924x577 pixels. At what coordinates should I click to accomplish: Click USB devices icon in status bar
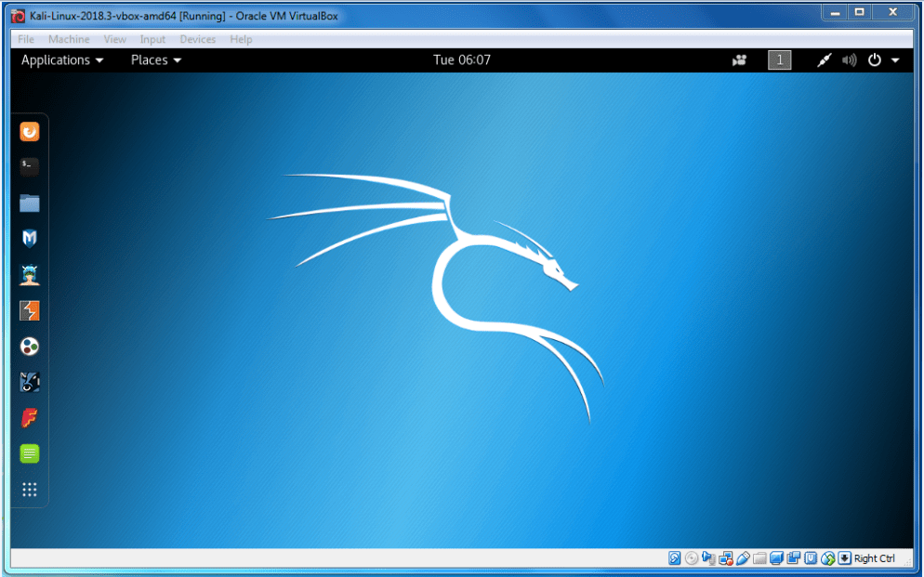[743, 558]
